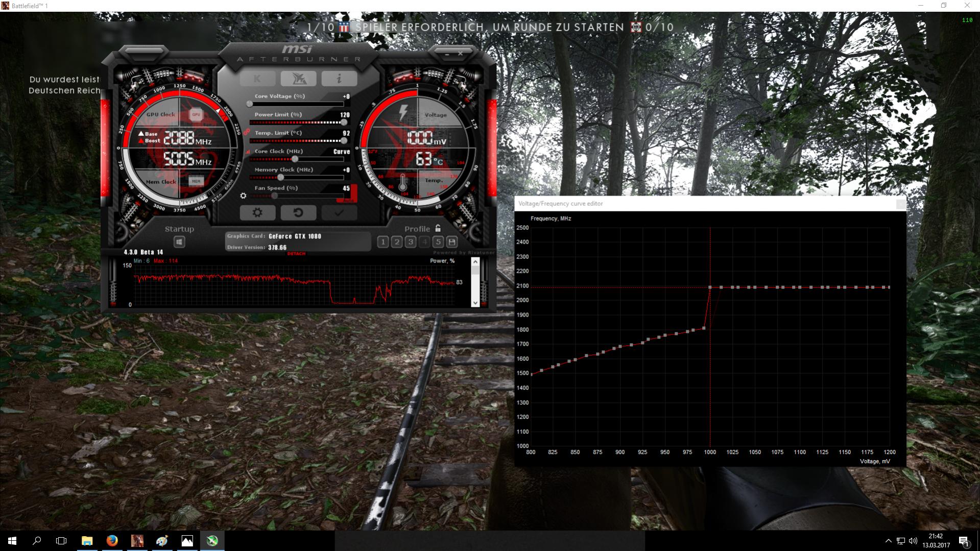Select profile slot 3
The width and height of the screenshot is (980, 551).
click(411, 242)
